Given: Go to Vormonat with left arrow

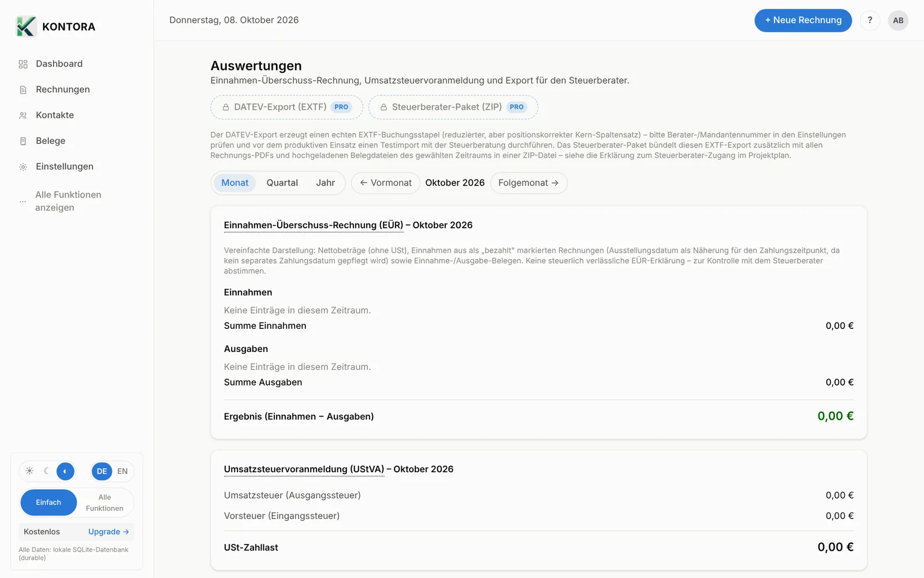Looking at the screenshot, I should (x=386, y=183).
